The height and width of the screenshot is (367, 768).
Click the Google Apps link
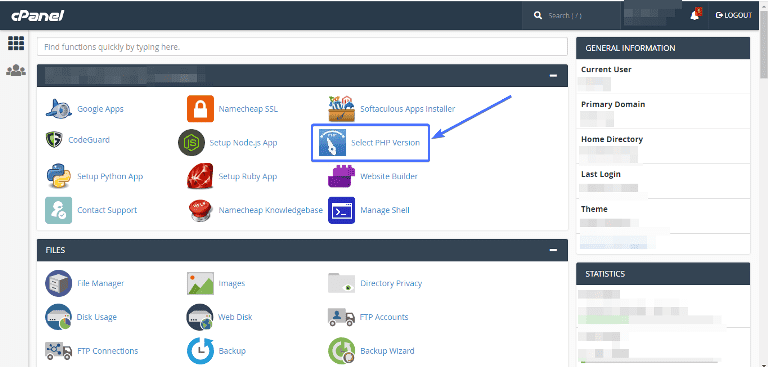[100, 109]
